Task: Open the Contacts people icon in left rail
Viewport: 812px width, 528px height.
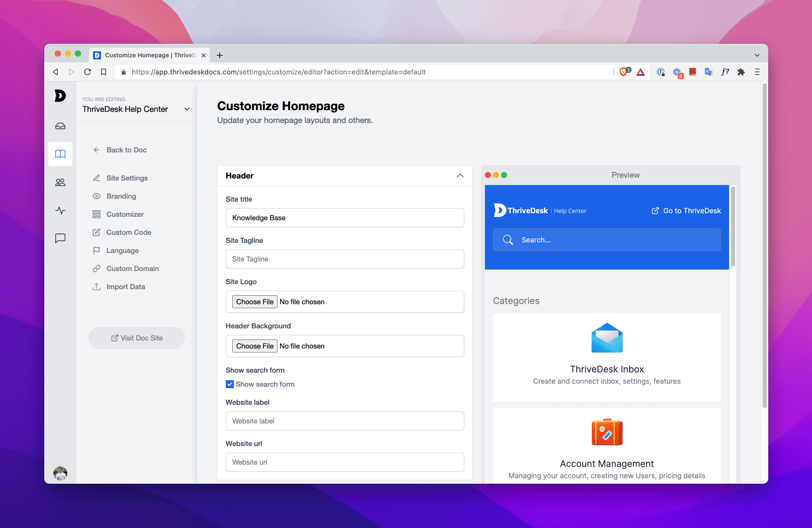Action: pyautogui.click(x=60, y=182)
